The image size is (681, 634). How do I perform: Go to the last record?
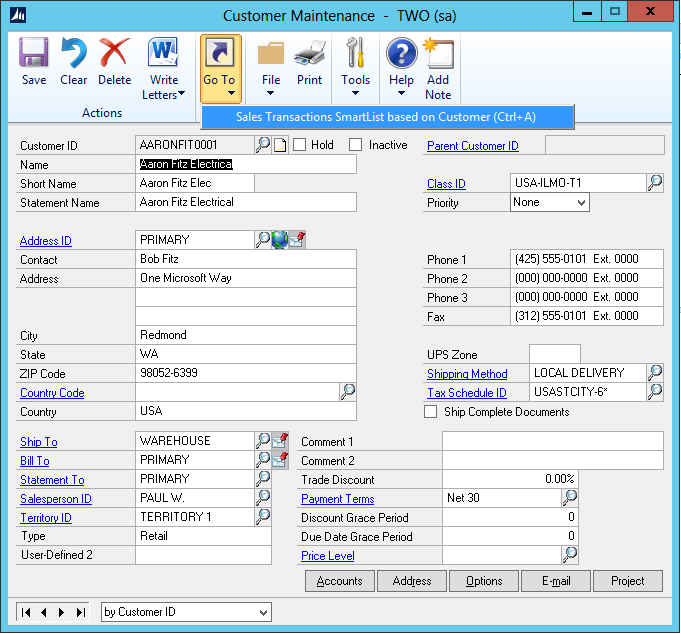click(x=80, y=612)
